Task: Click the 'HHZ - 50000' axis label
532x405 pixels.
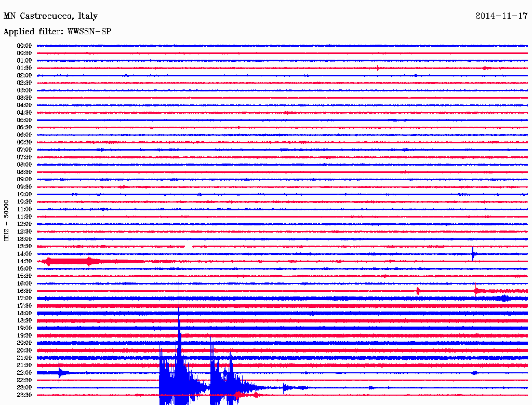Action: click(x=6, y=220)
